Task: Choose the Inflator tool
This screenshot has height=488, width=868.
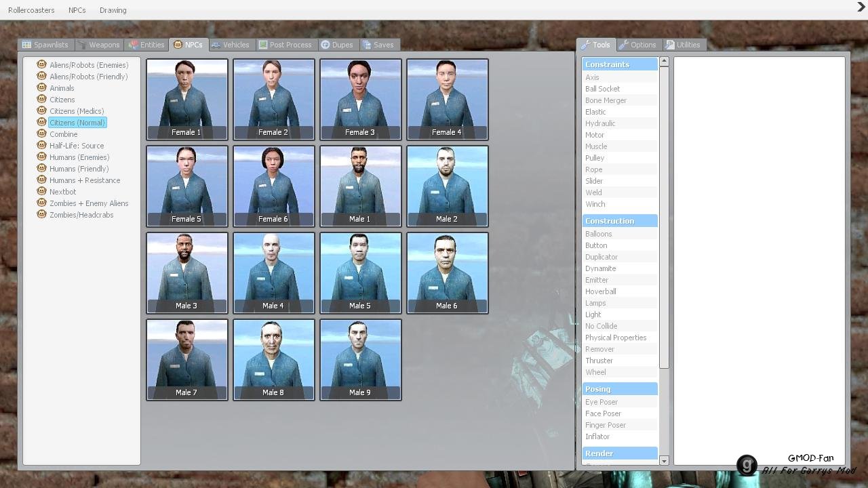Action: click(x=620, y=436)
